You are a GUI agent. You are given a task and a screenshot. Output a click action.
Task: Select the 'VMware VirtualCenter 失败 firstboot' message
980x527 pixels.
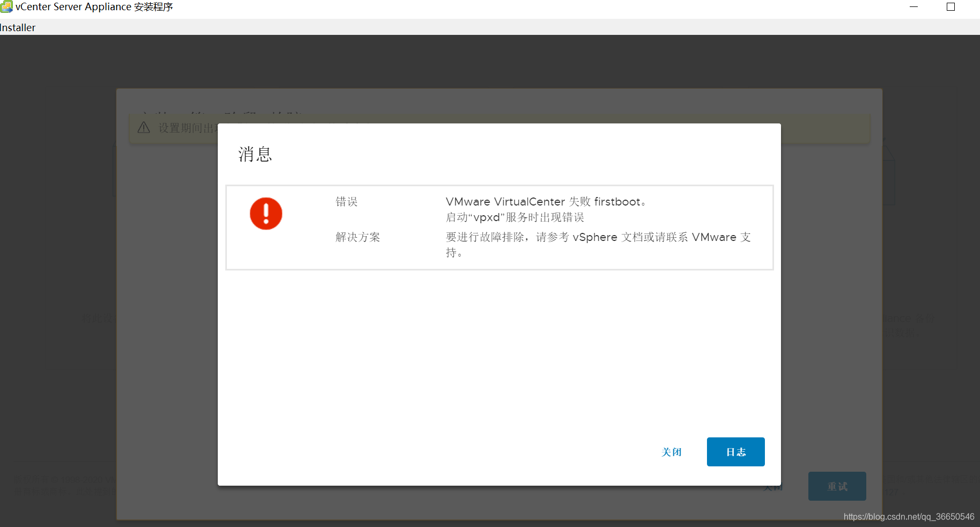[546, 202]
